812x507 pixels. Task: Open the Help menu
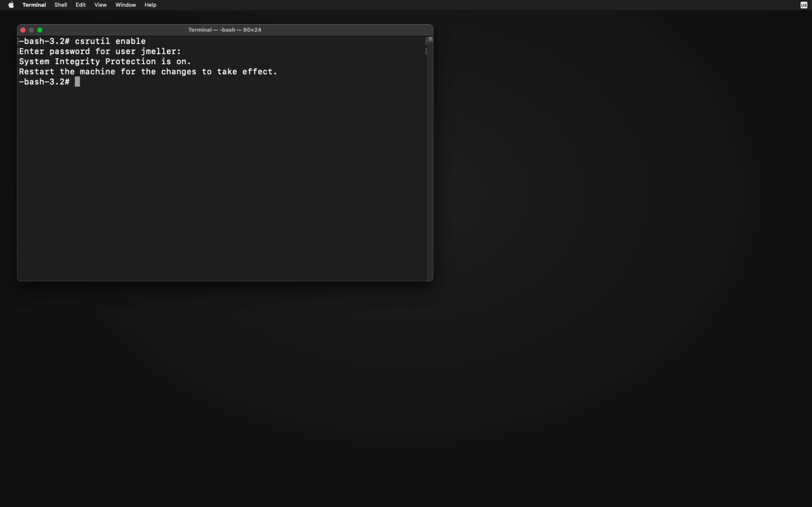pyautogui.click(x=150, y=5)
